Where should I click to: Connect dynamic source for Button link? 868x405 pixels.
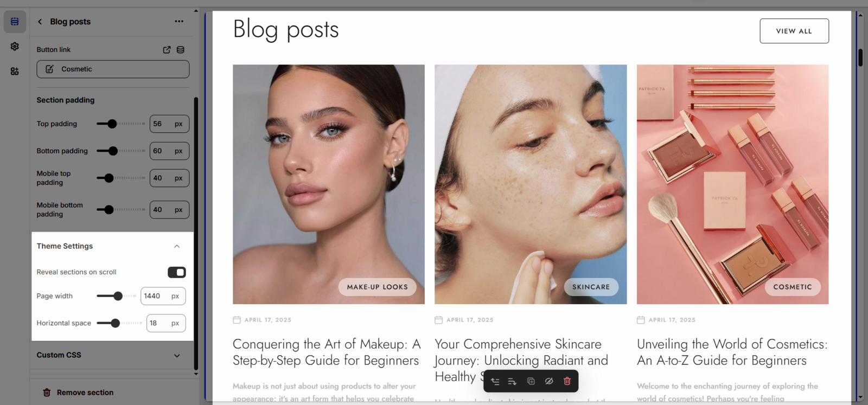pyautogui.click(x=181, y=50)
